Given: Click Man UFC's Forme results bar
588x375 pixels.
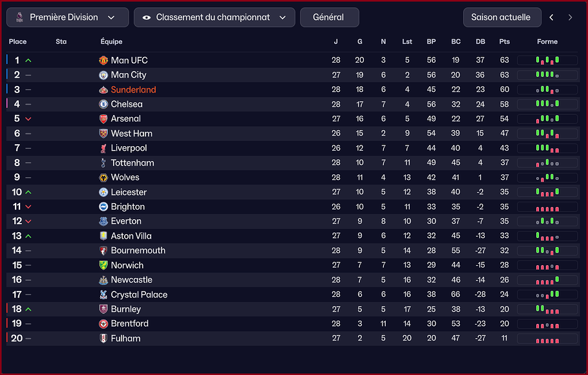Looking at the screenshot, I should point(547,60).
